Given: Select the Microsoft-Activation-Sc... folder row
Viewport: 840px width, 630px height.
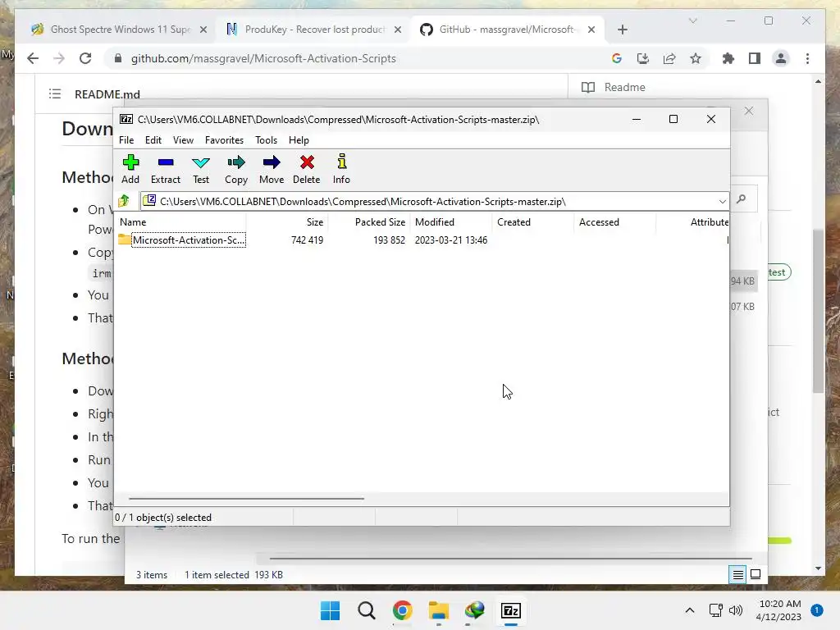Looking at the screenshot, I should 182,240.
